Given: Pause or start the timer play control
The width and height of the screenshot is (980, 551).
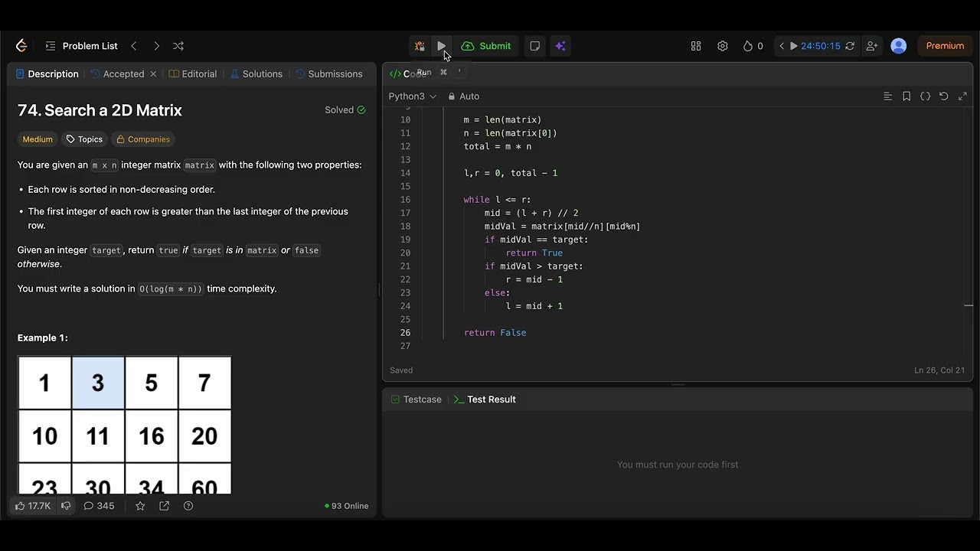Looking at the screenshot, I should pos(794,46).
